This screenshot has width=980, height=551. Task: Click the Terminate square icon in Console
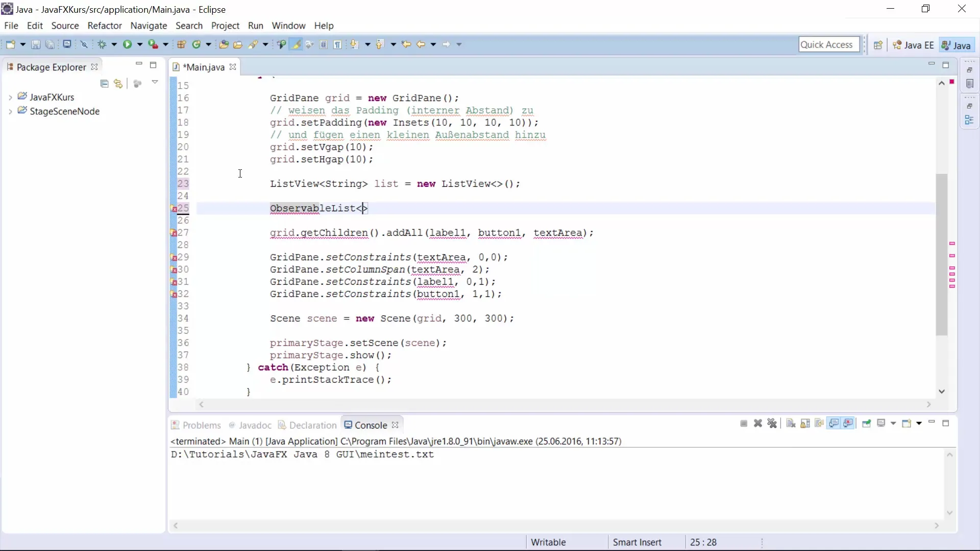744,423
